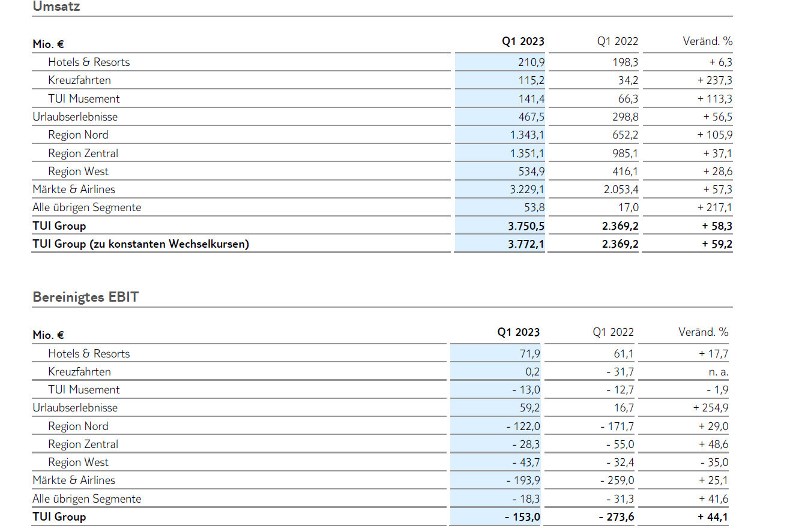This screenshot has height=532, width=787.
Task: Click TUI Group (zu konstanten Wechselkursen) label
Action: (x=140, y=244)
